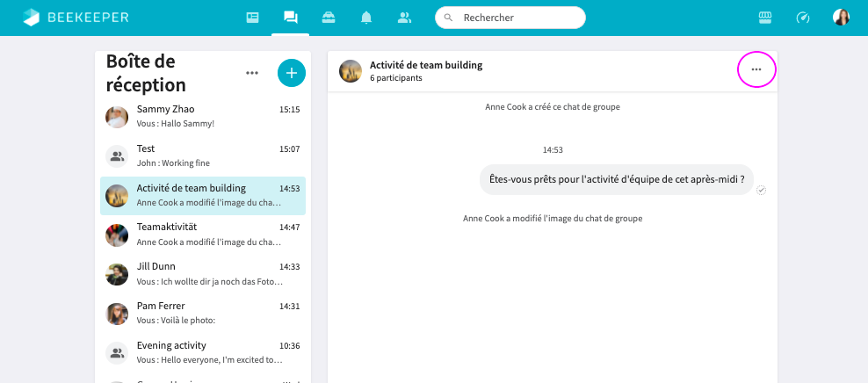Viewport: 868px width, 383px height.
Task: Select the Pam Ferrer conversation
Action: pos(203,313)
